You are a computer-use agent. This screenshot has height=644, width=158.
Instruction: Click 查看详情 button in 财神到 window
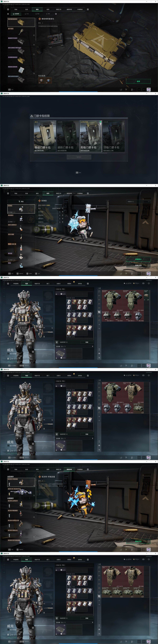tap(138, 265)
